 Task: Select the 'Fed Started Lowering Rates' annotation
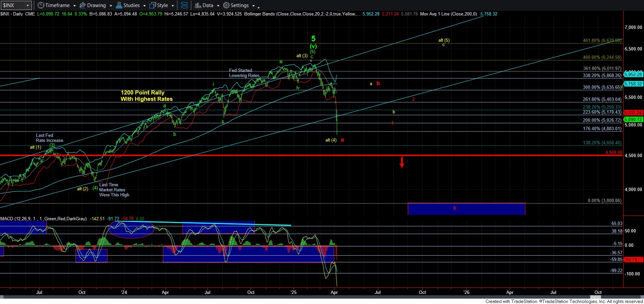point(244,73)
